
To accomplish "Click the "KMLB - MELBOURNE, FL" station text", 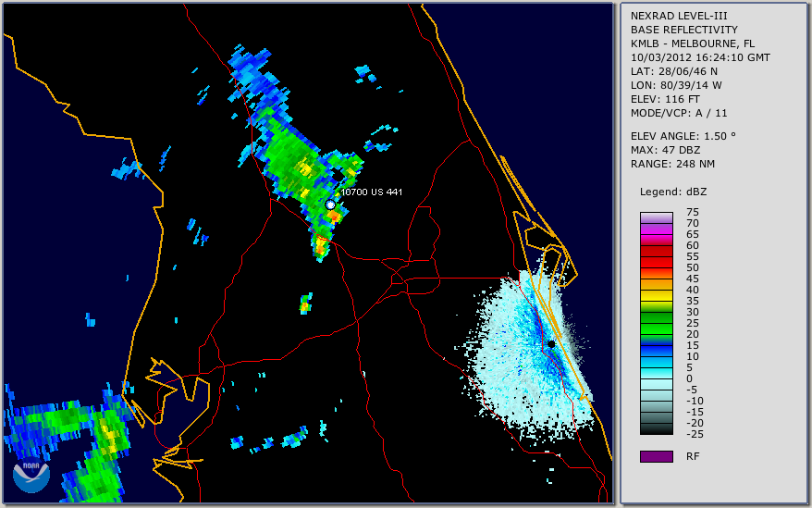I will click(x=693, y=43).
